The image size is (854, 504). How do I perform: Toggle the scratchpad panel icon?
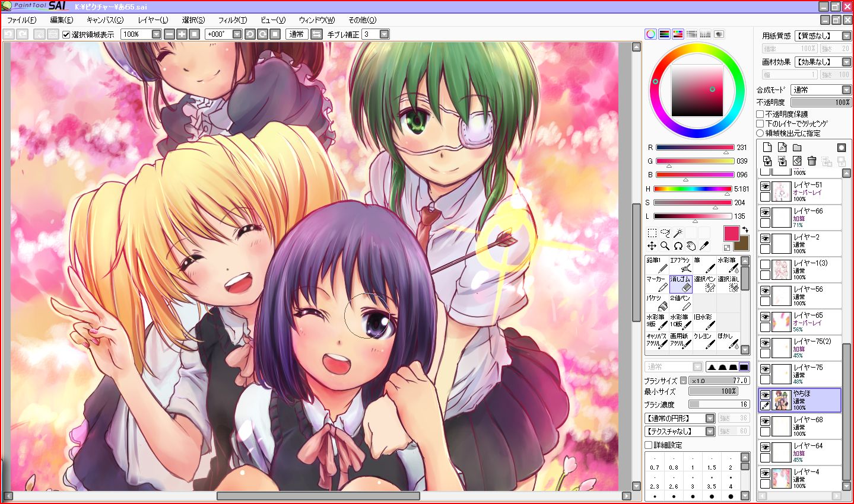[x=719, y=34]
